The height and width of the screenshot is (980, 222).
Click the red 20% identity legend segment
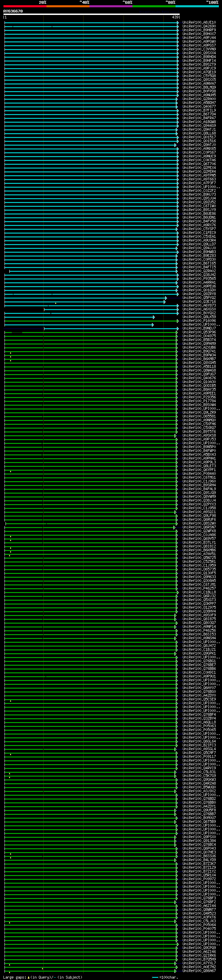pos(25,7)
